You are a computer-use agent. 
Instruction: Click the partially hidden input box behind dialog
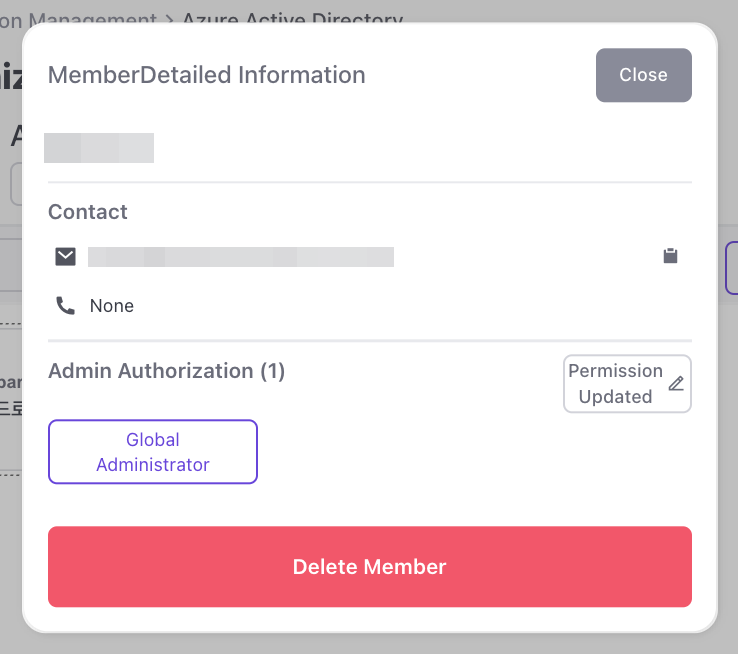click(15, 184)
